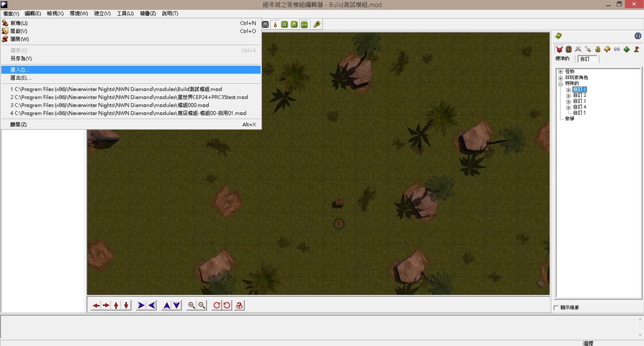The height and width of the screenshot is (346, 644).
Task: Click the blue down-pointing arrow camera button
Action: point(177,305)
